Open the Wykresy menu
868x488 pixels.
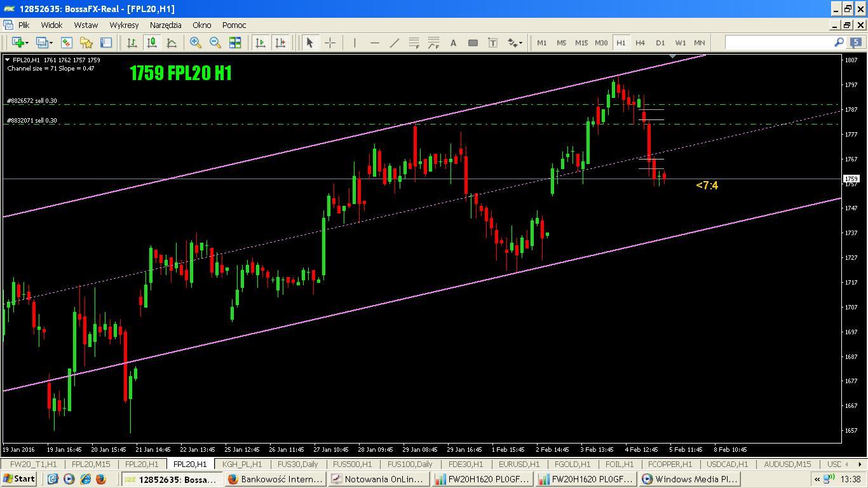124,25
